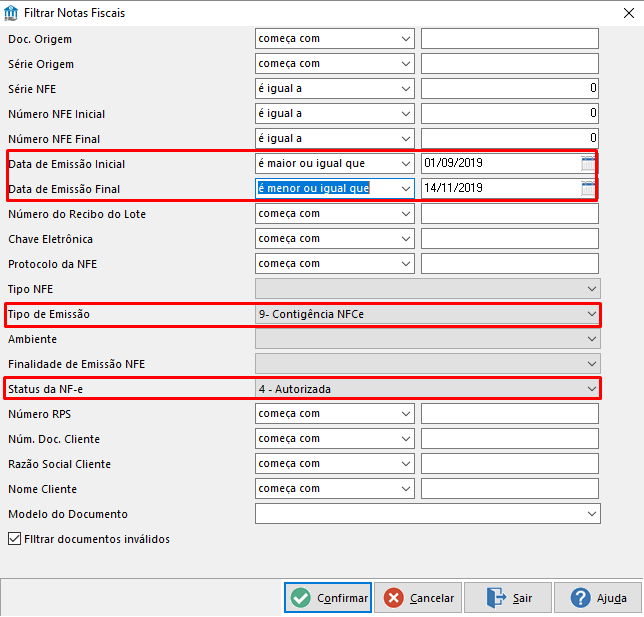Click the Sair button
The image size is (644, 617).
click(508, 598)
